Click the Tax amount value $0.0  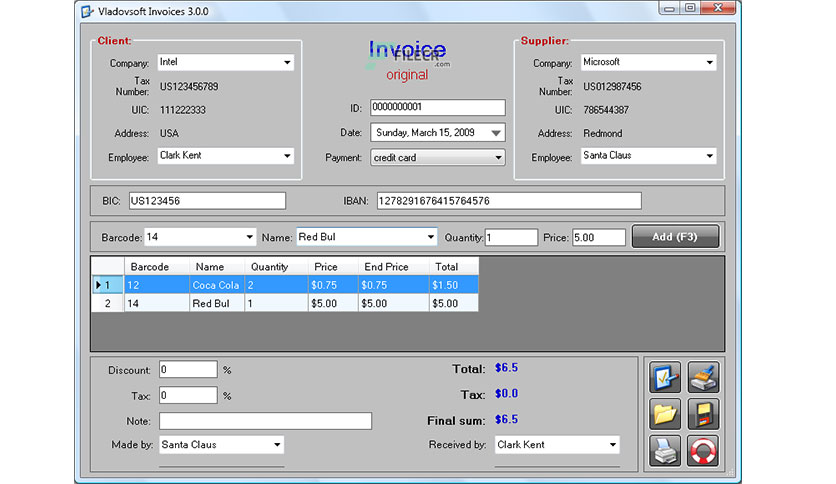tap(507, 393)
